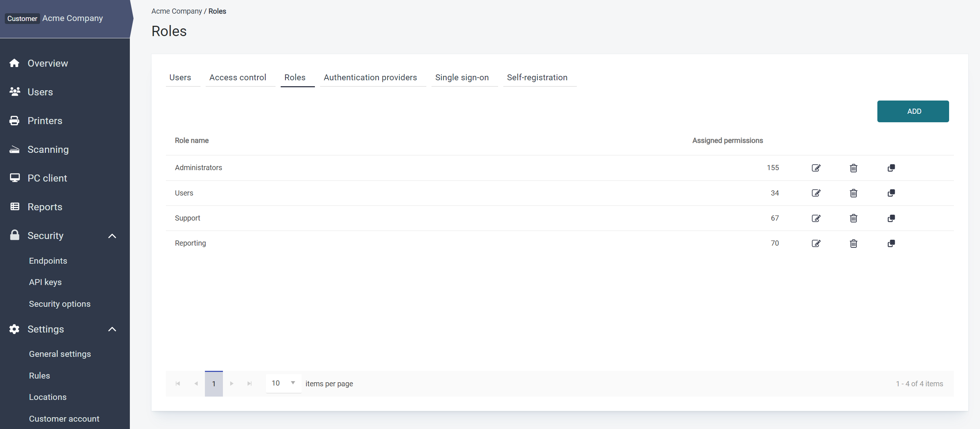The width and height of the screenshot is (980, 429).
Task: Click the ADD button
Action: (913, 111)
